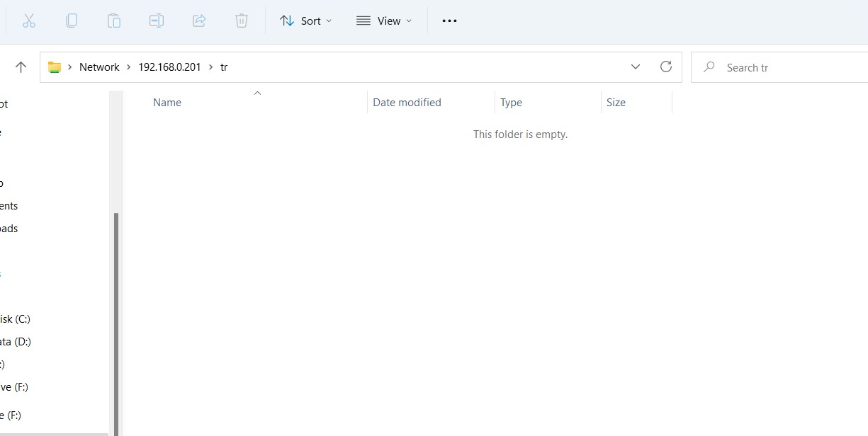
Task: Click the Cut scissors icon
Action: pos(29,21)
